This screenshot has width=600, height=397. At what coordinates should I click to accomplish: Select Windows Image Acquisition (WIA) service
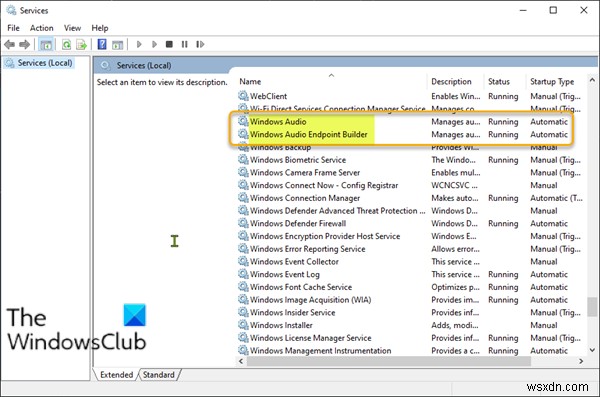tap(310, 300)
